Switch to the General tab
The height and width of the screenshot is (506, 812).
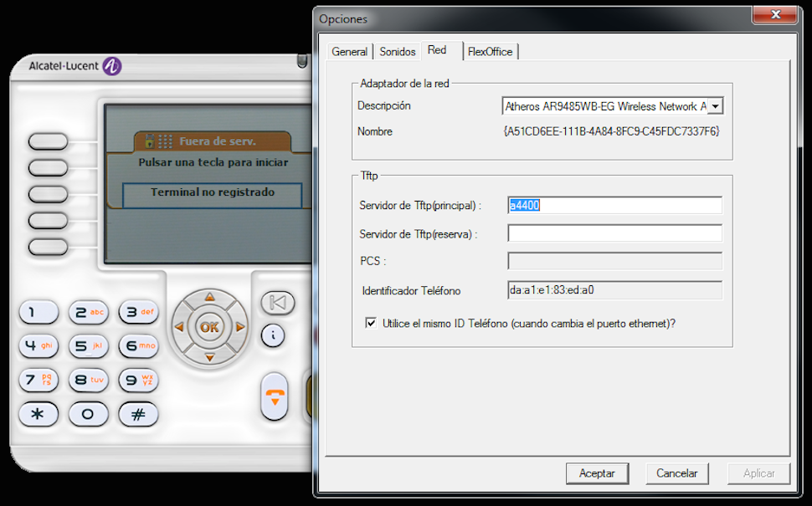349,52
